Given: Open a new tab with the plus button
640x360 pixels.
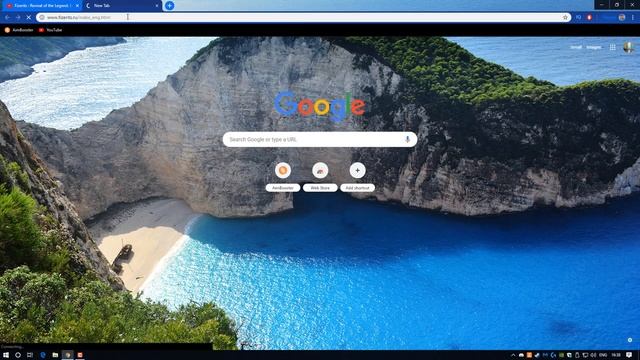Looking at the screenshot, I should pyautogui.click(x=169, y=6).
